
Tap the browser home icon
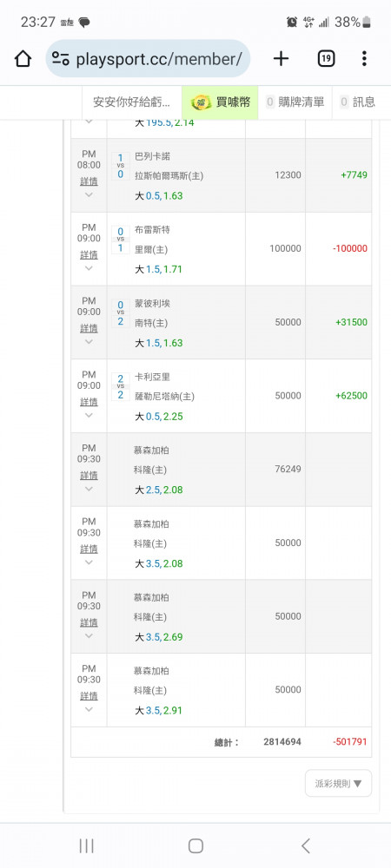[23, 58]
